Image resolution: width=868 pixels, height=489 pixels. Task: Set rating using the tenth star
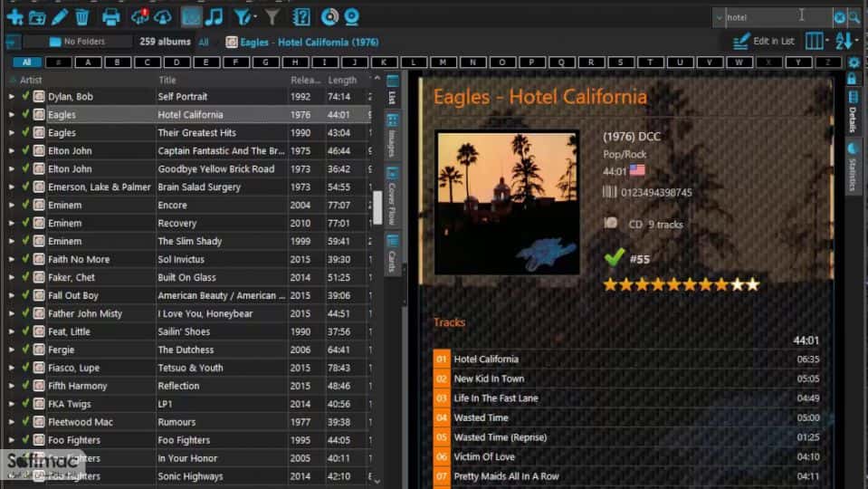[x=753, y=284]
